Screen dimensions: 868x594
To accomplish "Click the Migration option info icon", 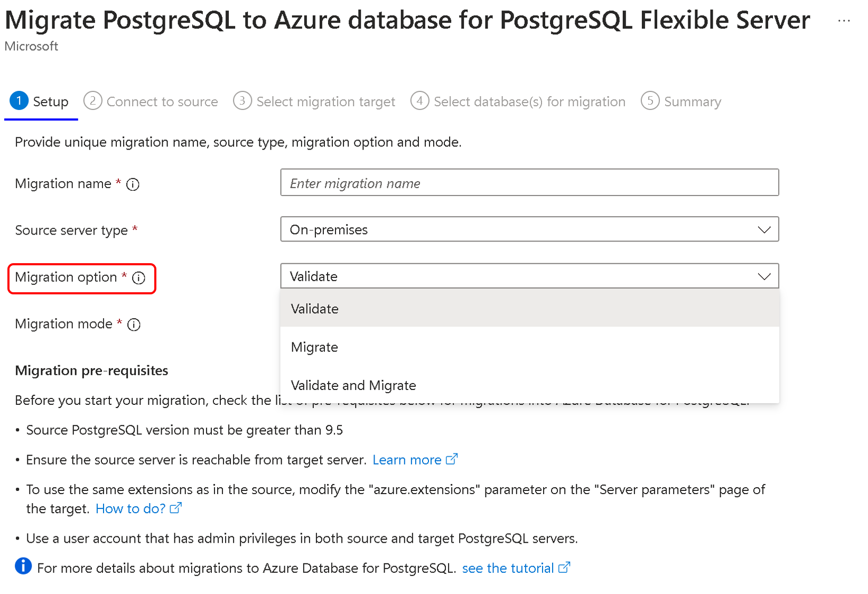I will tap(139, 278).
